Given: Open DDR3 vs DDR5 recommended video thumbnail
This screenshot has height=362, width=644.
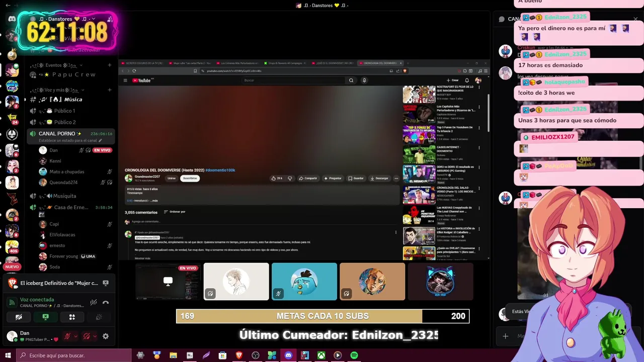Looking at the screenshot, I should click(419, 175).
